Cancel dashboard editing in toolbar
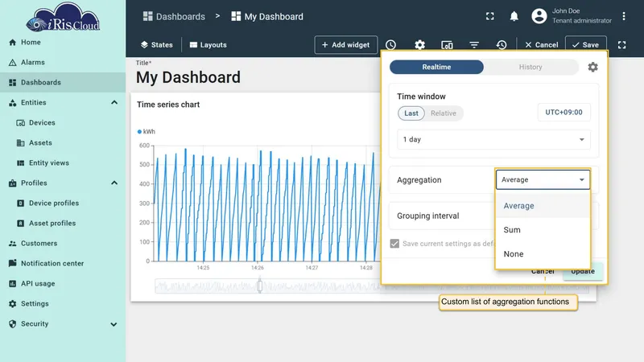This screenshot has width=644, height=362. pyautogui.click(x=541, y=45)
